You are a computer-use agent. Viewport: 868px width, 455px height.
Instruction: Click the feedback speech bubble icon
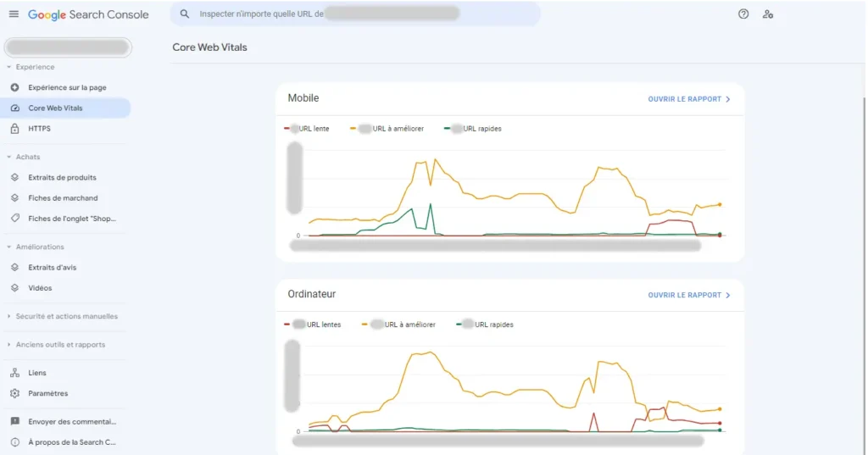pyautogui.click(x=15, y=422)
